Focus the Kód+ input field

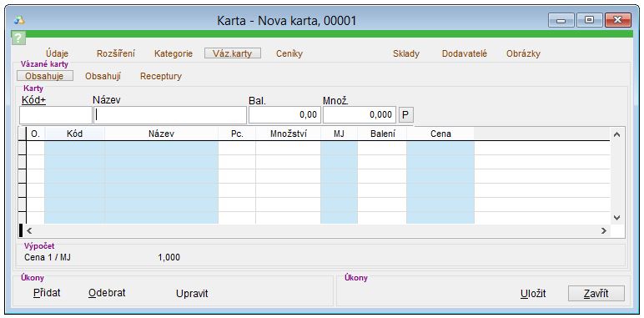click(56, 115)
